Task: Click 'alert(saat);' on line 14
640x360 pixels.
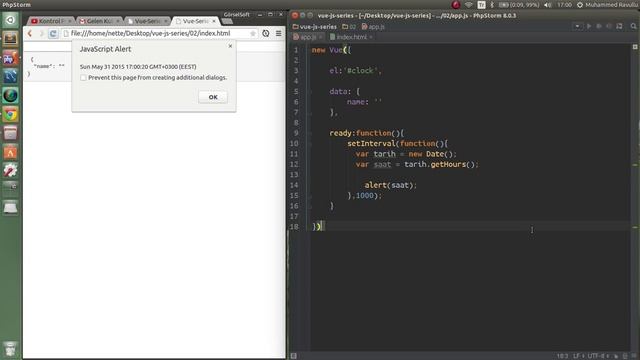Action: (x=391, y=185)
